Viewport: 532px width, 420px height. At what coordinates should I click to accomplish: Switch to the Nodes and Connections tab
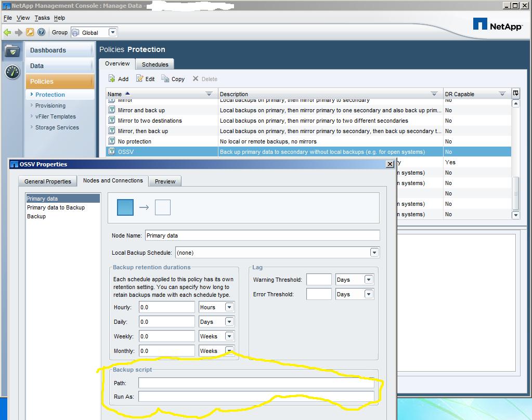coord(113,180)
